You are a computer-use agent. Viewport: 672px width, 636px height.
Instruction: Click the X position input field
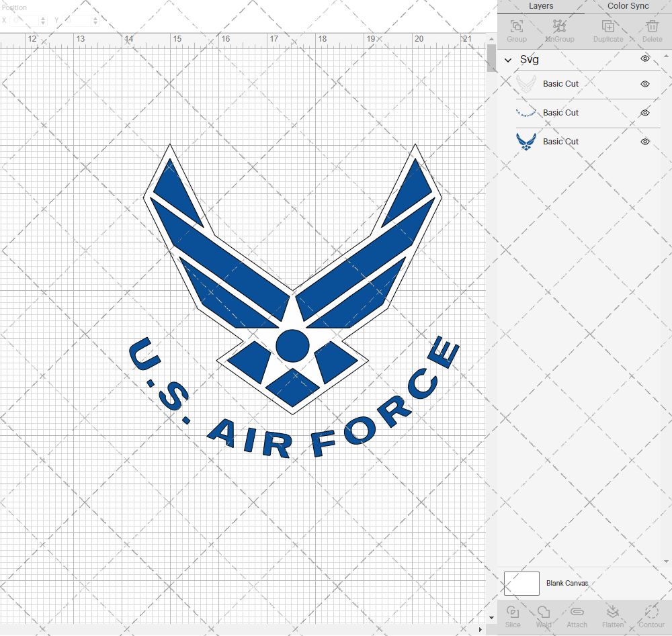pyautogui.click(x=25, y=20)
